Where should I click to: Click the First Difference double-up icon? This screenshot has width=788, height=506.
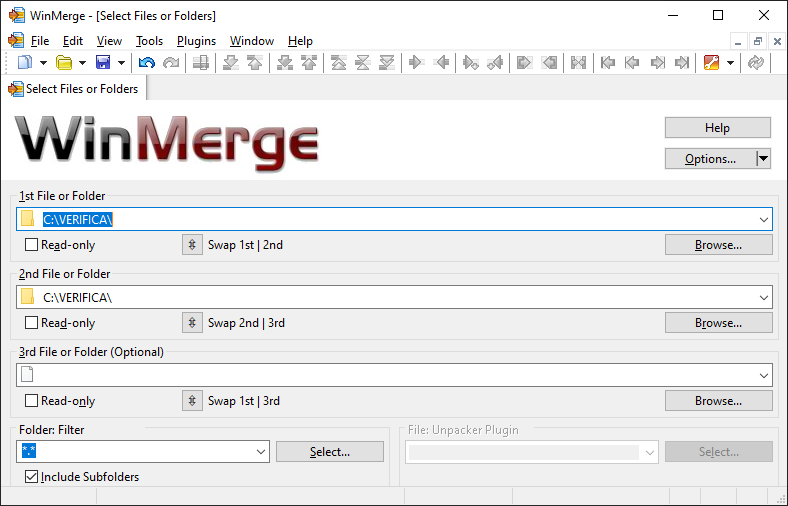point(339,62)
